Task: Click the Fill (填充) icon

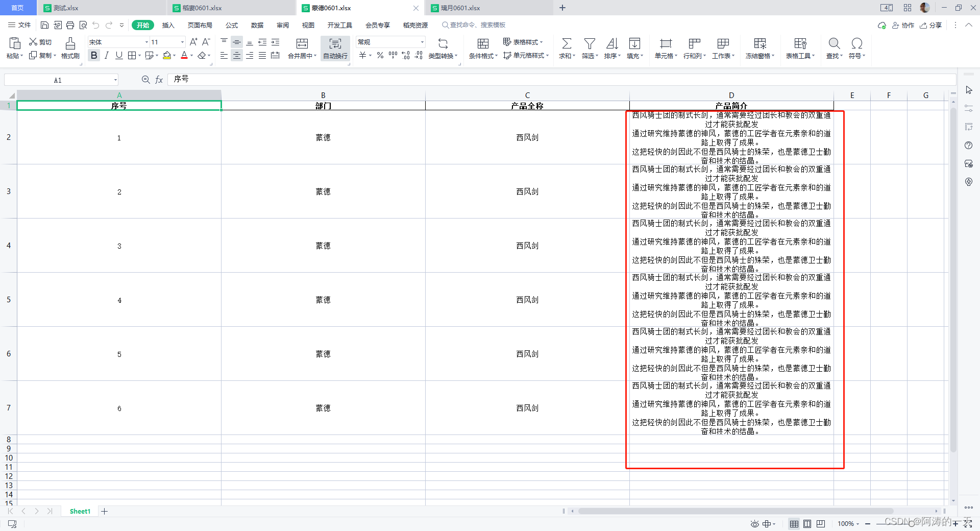Action: pyautogui.click(x=634, y=43)
